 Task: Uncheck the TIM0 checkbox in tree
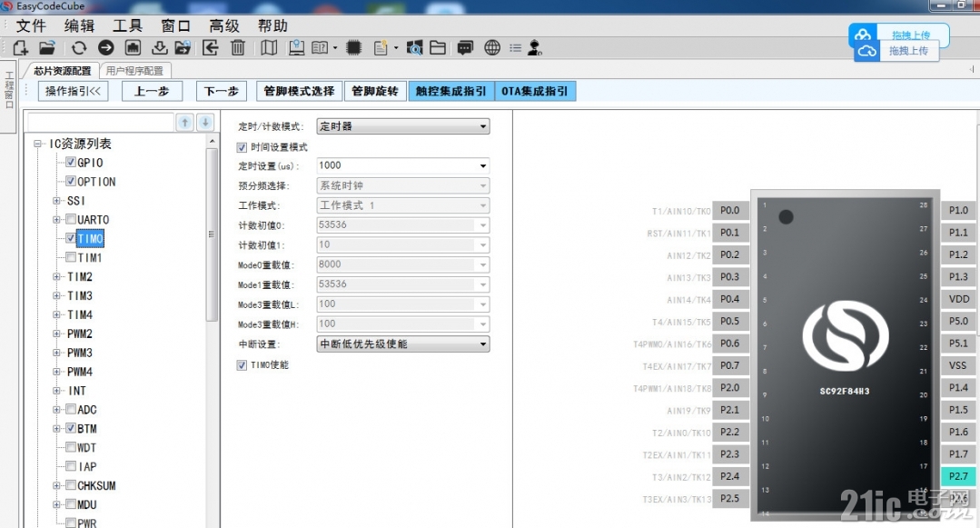(71, 238)
